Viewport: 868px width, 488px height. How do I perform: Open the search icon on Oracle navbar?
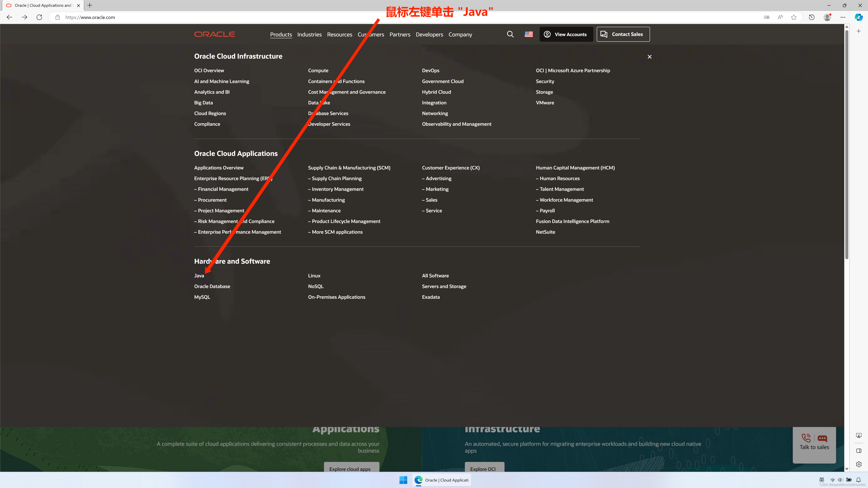coord(510,34)
